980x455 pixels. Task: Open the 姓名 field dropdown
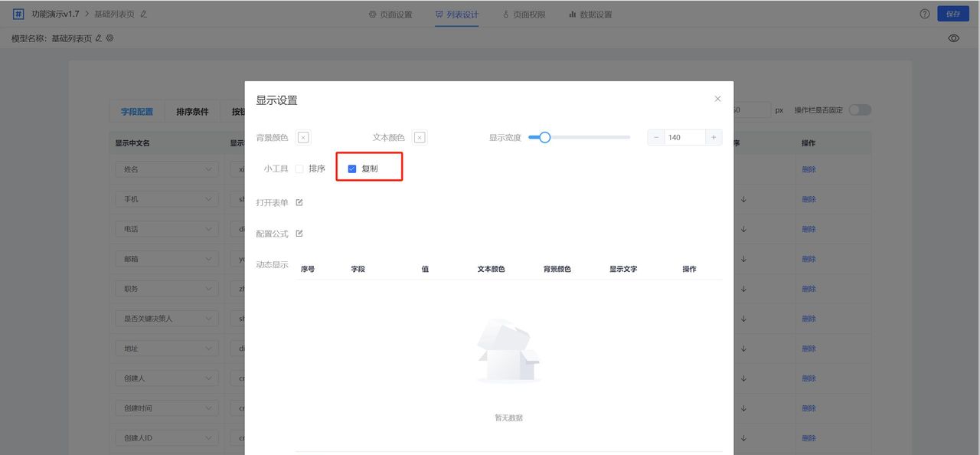[166, 169]
